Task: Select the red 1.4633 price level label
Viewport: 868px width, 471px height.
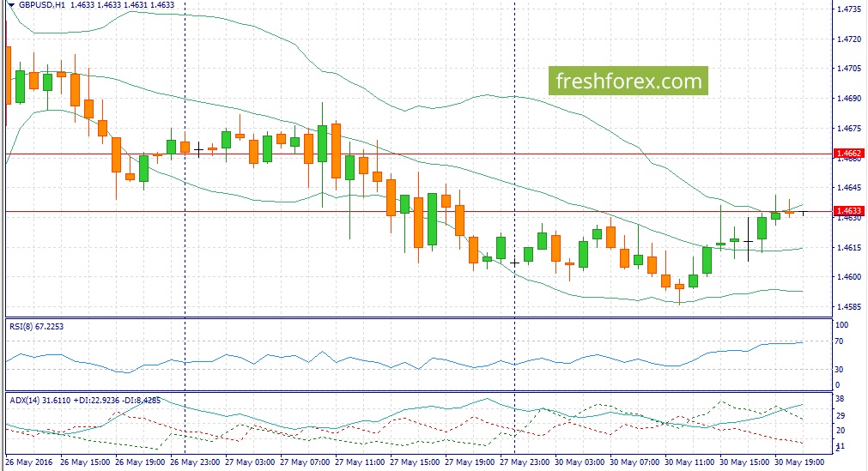Action: pyautogui.click(x=848, y=211)
